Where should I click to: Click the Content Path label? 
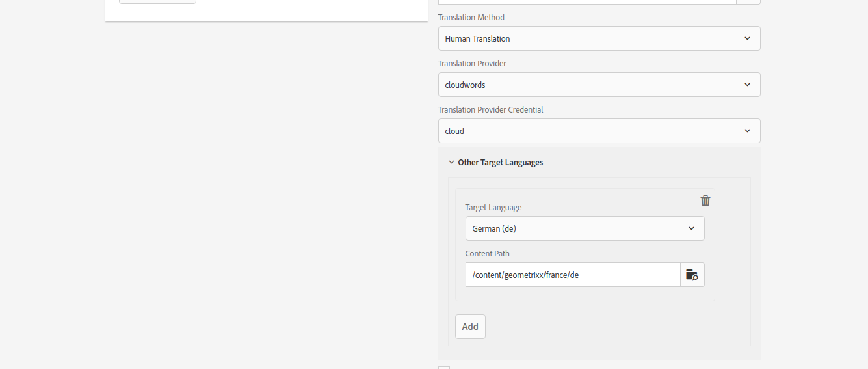point(487,254)
